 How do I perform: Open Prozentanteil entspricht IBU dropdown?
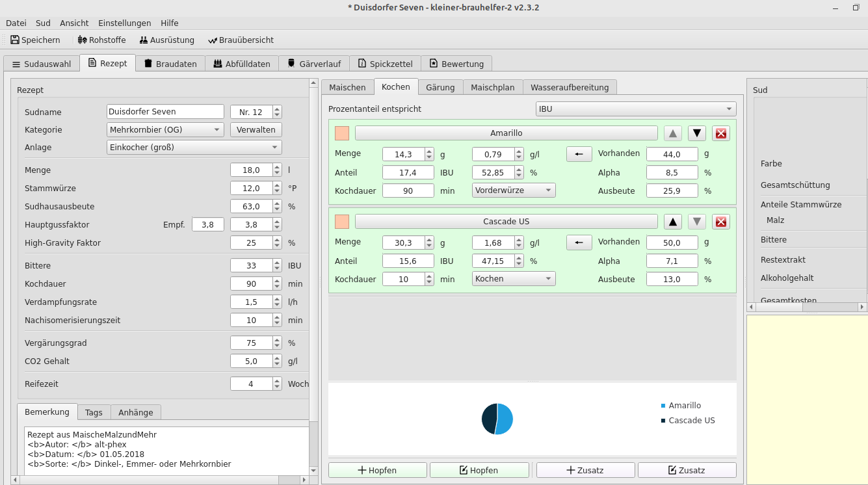(635, 109)
